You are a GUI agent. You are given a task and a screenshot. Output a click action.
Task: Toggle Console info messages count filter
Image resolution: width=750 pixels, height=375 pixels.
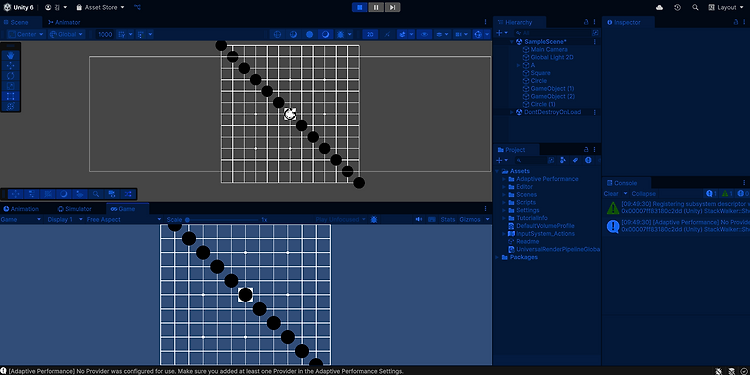tap(711, 194)
